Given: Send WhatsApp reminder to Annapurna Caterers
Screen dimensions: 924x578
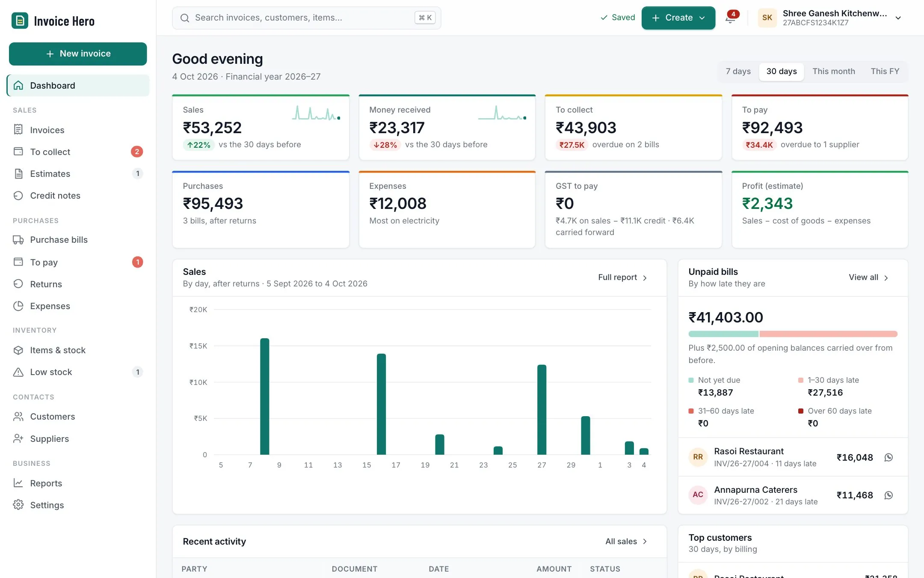Looking at the screenshot, I should coord(888,495).
